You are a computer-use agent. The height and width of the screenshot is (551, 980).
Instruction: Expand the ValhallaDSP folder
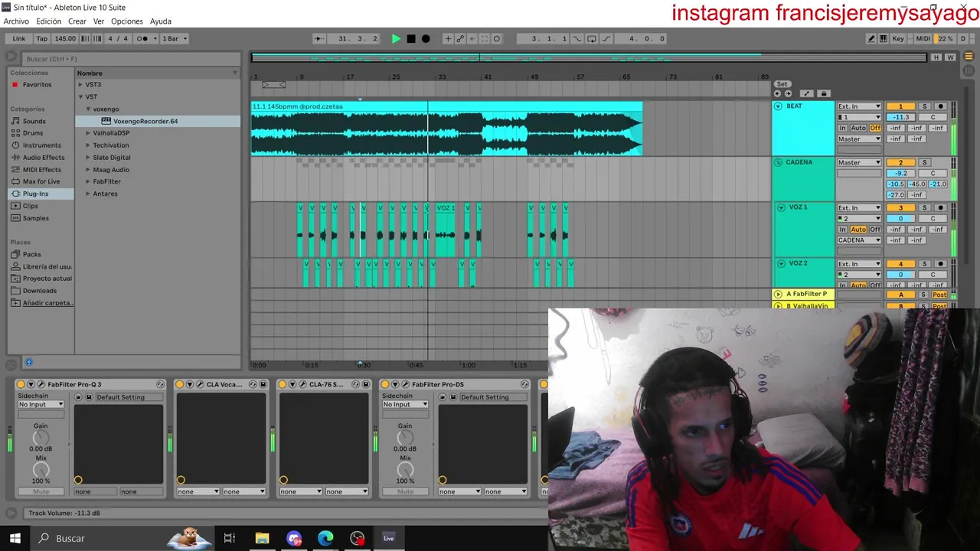(88, 133)
